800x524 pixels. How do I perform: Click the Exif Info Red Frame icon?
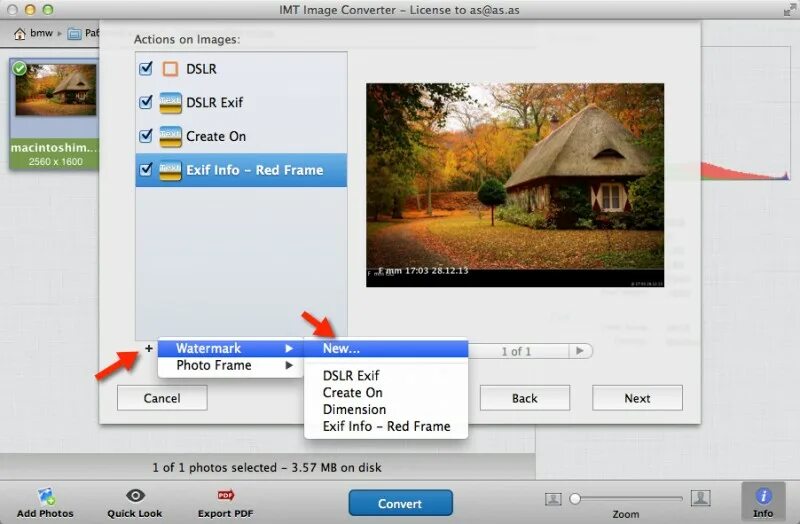170,170
